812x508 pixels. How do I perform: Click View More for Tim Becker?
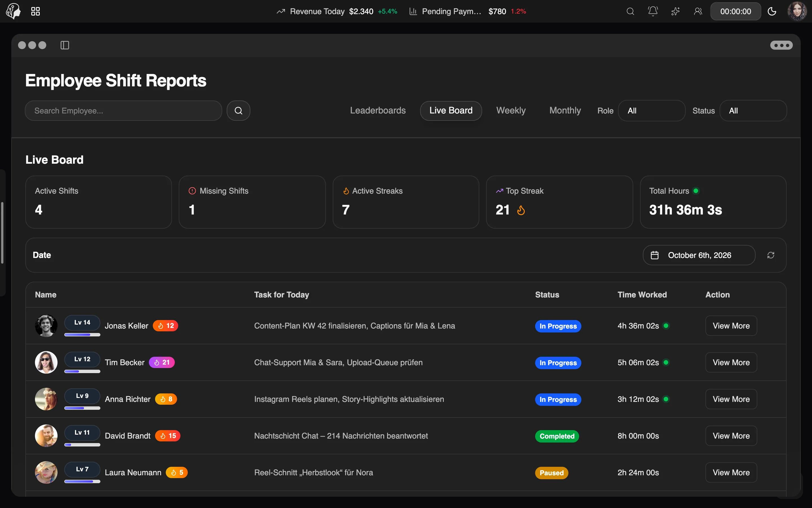pos(731,363)
